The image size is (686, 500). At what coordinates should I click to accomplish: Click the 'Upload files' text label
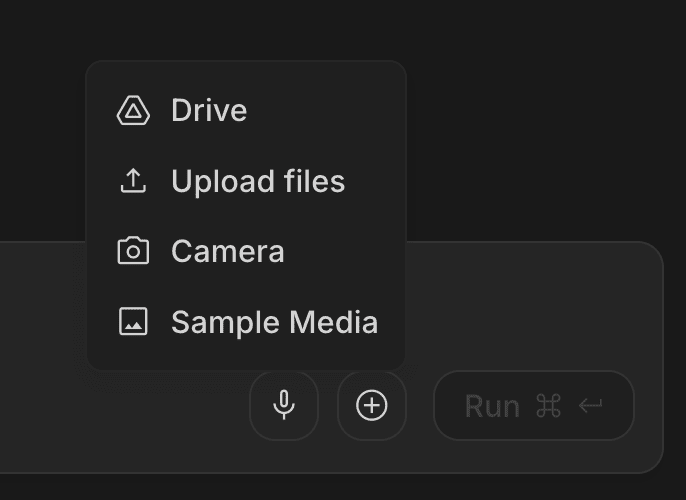(x=258, y=181)
